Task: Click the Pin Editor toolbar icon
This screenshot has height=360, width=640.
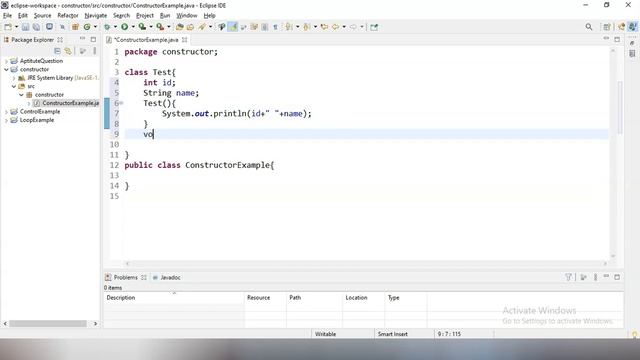Action: [x=374, y=27]
